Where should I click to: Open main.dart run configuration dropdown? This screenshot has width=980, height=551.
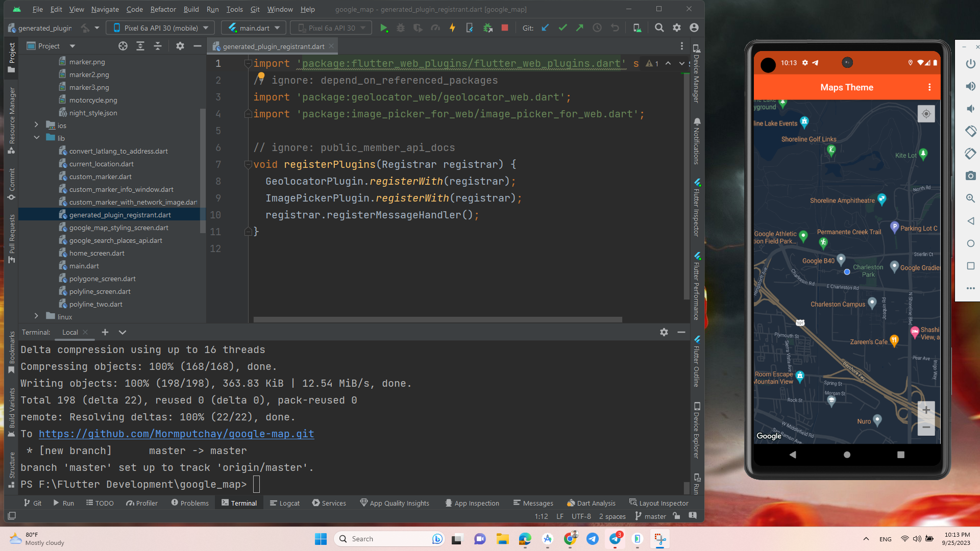254,28
